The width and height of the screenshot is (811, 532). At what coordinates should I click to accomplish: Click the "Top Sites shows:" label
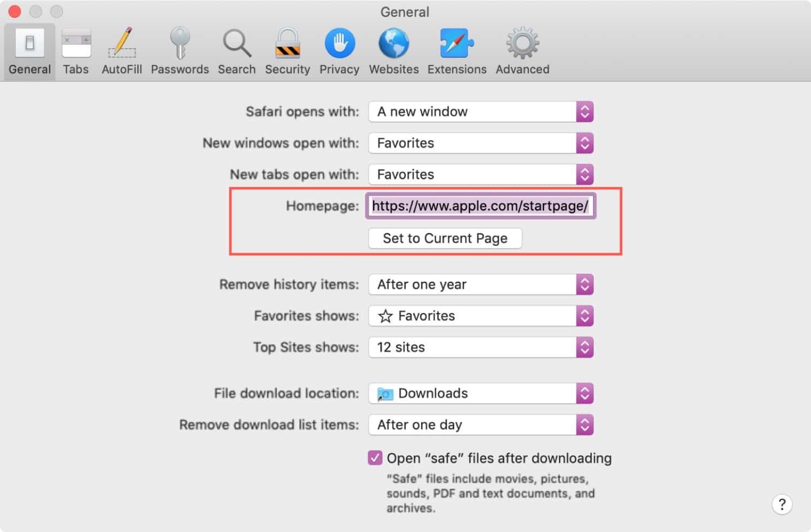coord(306,347)
